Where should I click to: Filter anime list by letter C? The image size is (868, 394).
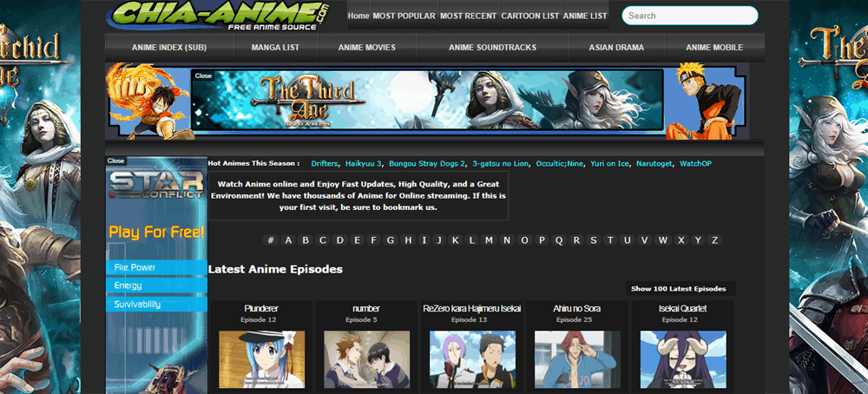tap(322, 240)
